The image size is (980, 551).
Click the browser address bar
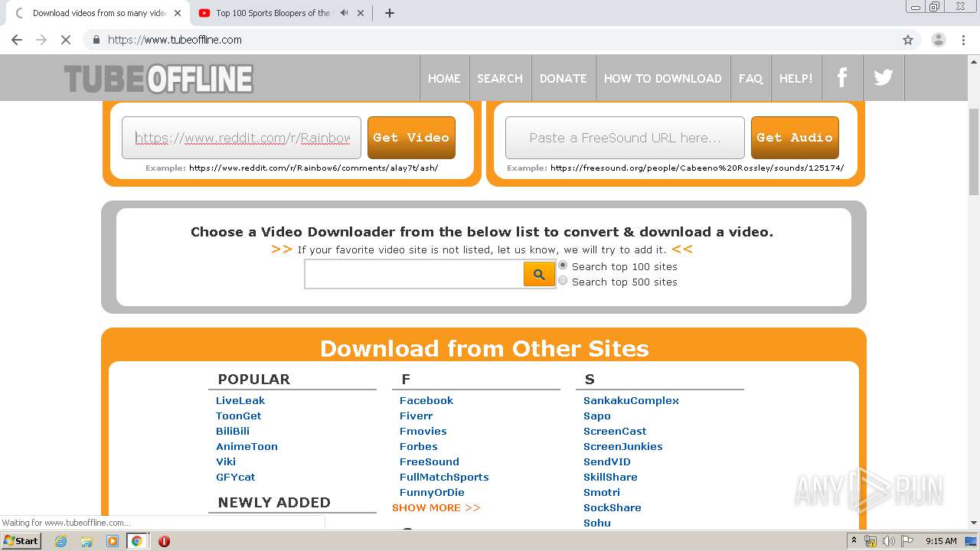point(490,40)
